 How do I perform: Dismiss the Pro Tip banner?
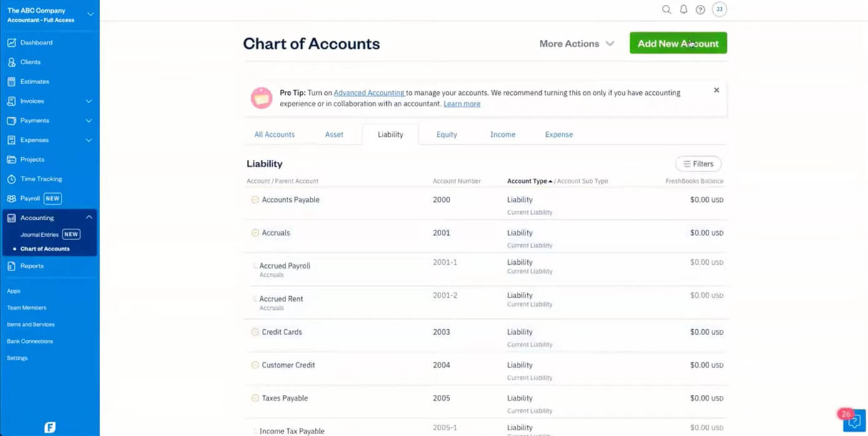point(716,89)
